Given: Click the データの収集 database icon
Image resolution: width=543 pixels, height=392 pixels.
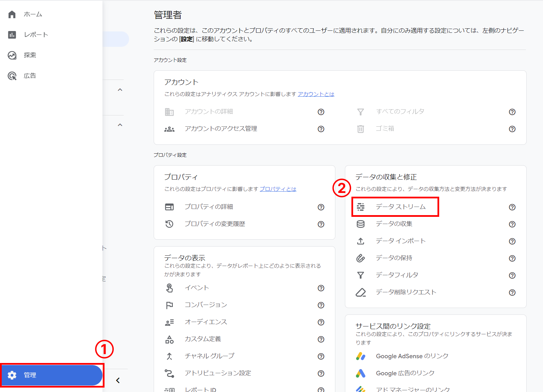Looking at the screenshot, I should tap(361, 224).
